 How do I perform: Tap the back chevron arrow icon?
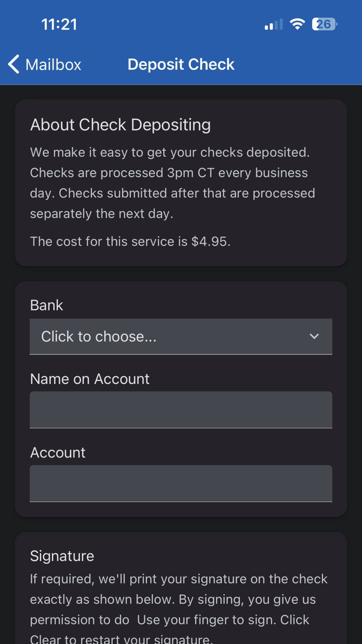click(14, 64)
